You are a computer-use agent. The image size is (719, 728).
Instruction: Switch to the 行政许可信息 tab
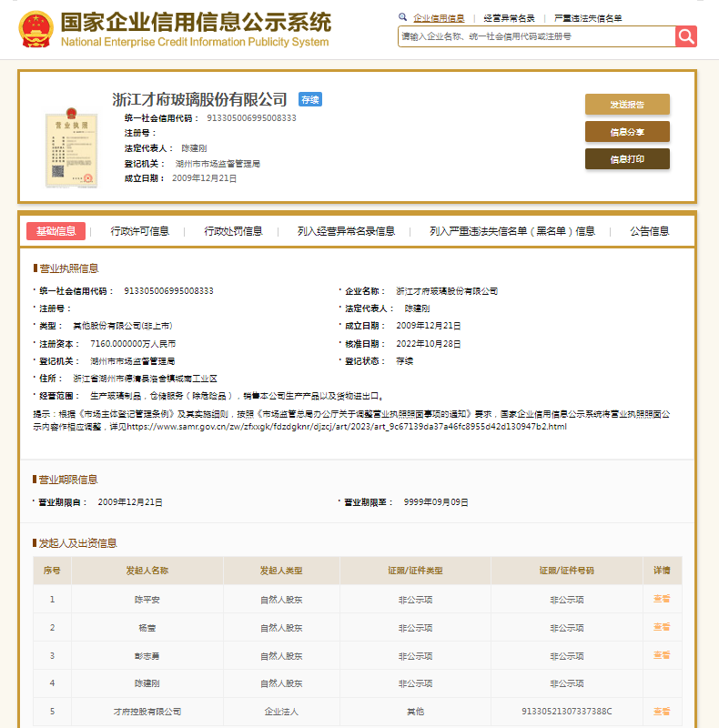tap(139, 231)
